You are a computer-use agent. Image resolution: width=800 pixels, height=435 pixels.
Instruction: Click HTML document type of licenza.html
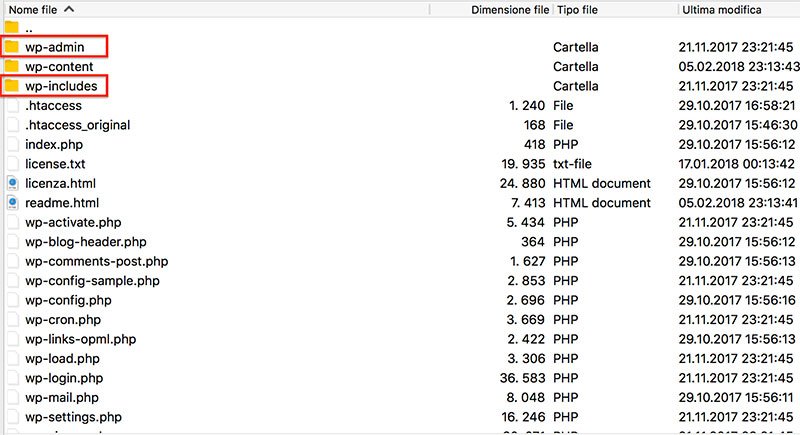(602, 183)
